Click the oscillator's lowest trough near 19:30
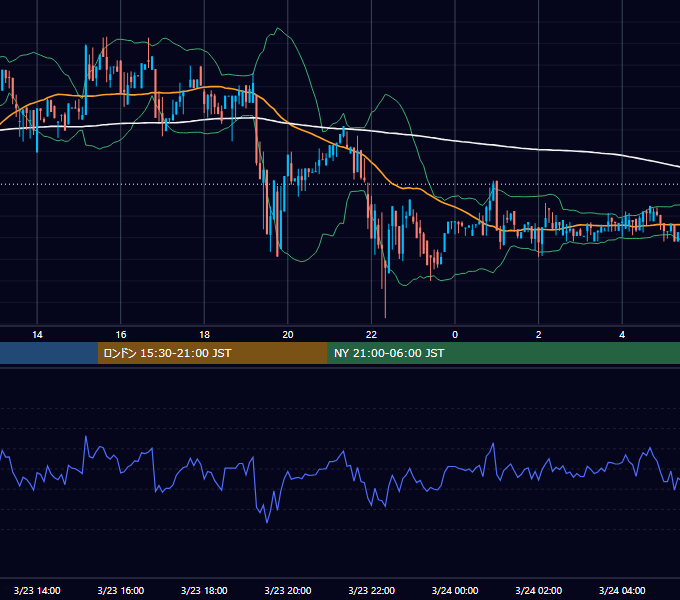The image size is (680, 600). 267,522
